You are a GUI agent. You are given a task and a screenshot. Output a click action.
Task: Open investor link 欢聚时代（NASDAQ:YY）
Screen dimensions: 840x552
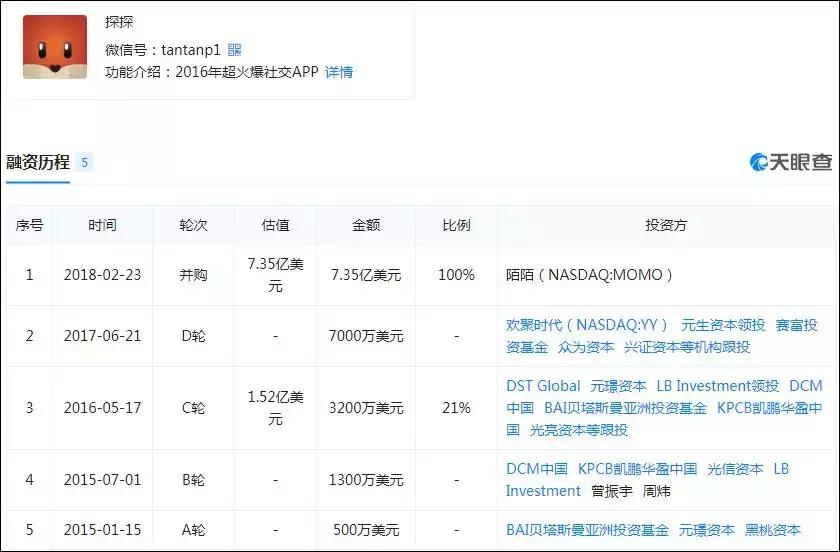point(587,325)
